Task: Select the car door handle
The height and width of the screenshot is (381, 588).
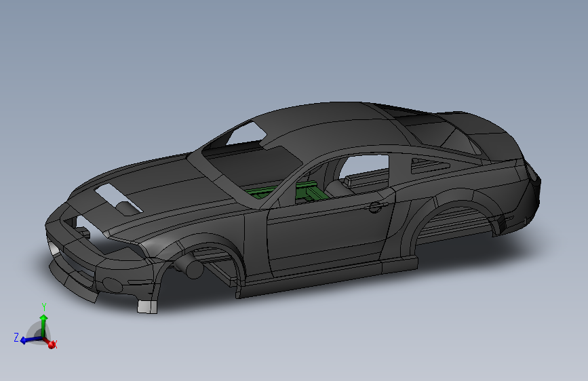Action: (376, 207)
